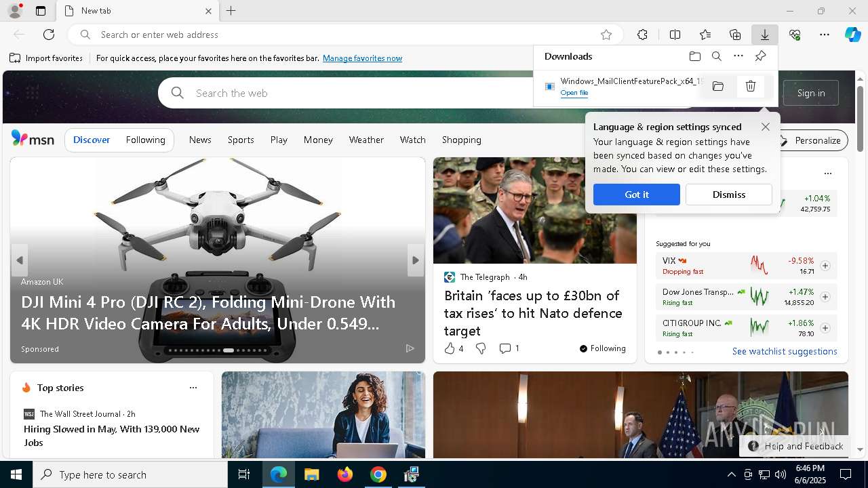Search downloads in Downloads panel

coord(717,56)
